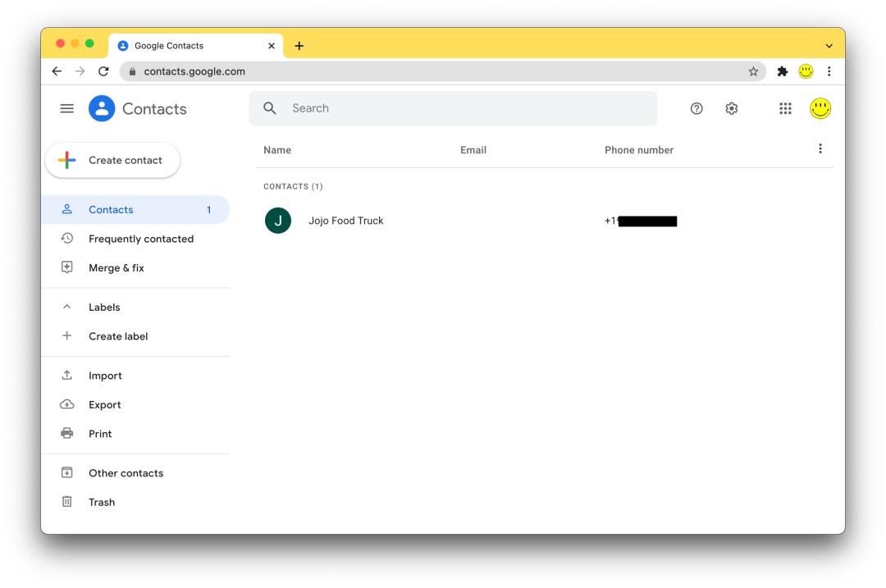
Task: Collapse the Labels section chevron
Action: pos(66,307)
